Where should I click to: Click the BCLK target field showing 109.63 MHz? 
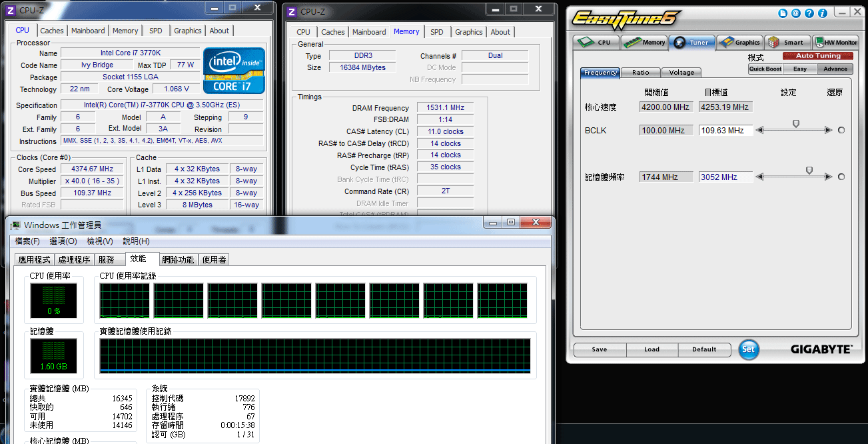click(725, 131)
